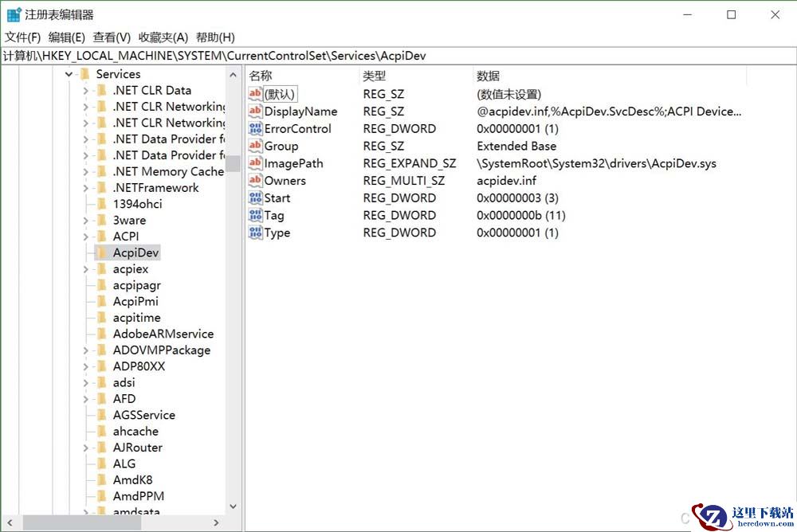Click the 数据 column header
The width and height of the screenshot is (797, 532).
tap(610, 76)
